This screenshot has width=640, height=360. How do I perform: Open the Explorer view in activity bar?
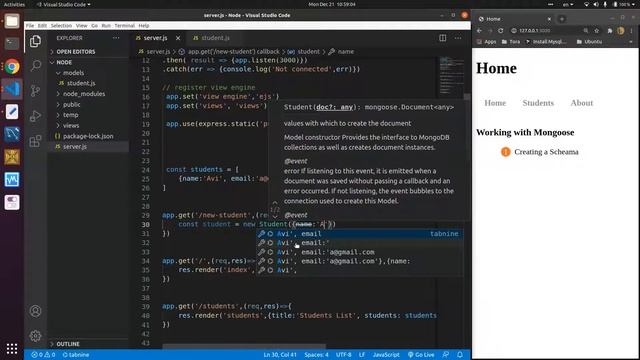tap(36, 41)
